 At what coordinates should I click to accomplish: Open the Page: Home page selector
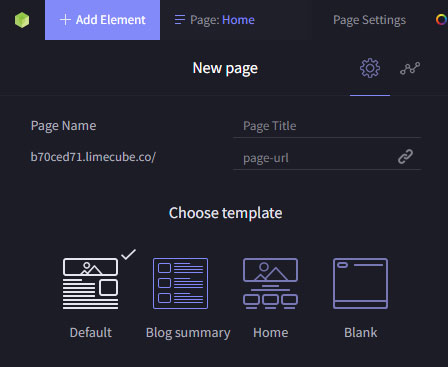click(x=215, y=20)
